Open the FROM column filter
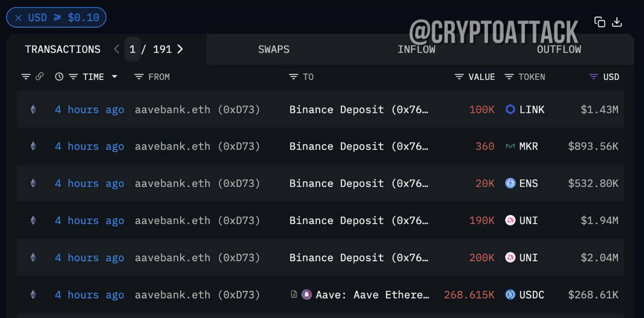This screenshot has width=644, height=318. [139, 76]
